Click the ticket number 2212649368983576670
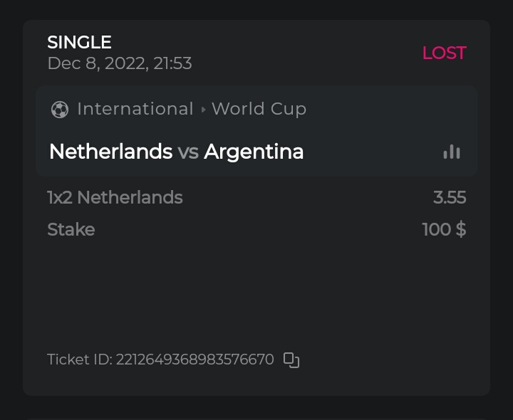 point(195,359)
